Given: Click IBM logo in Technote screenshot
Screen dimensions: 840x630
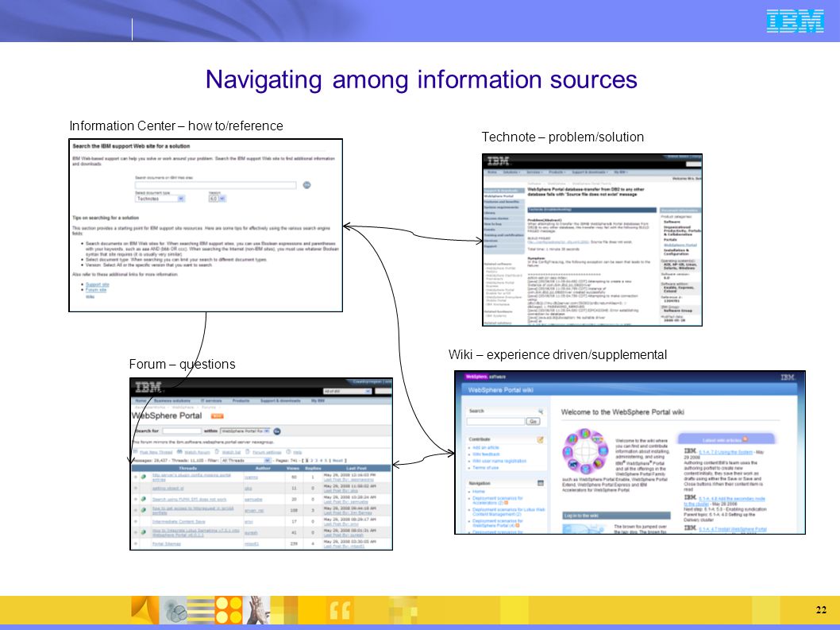Looking at the screenshot, I should click(x=499, y=160).
